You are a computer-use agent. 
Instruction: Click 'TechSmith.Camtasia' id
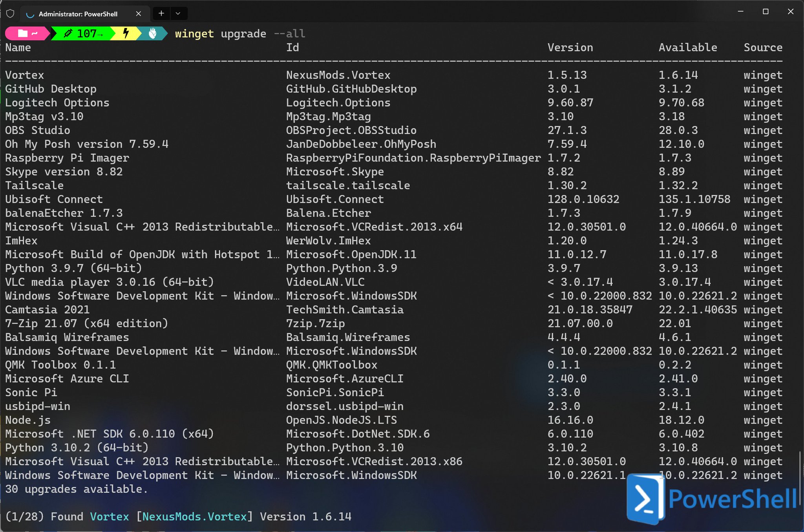point(345,310)
